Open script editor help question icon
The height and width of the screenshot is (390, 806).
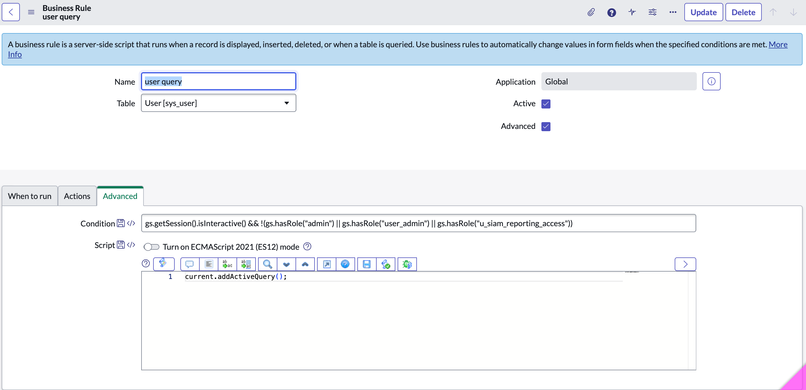click(145, 264)
